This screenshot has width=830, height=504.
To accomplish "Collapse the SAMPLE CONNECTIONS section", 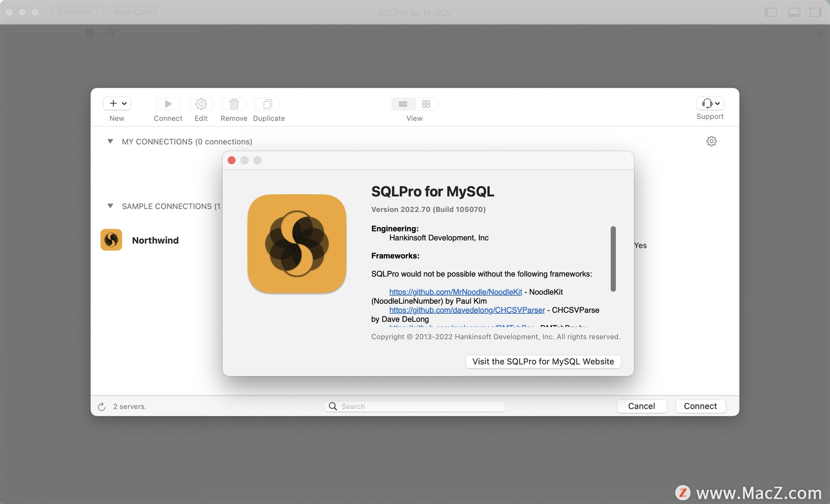I will tap(110, 206).
